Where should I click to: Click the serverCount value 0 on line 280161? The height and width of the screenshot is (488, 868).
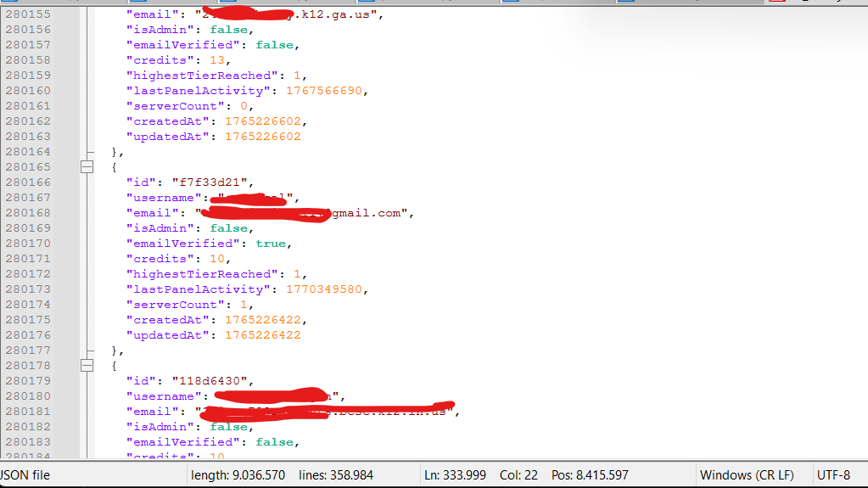244,106
